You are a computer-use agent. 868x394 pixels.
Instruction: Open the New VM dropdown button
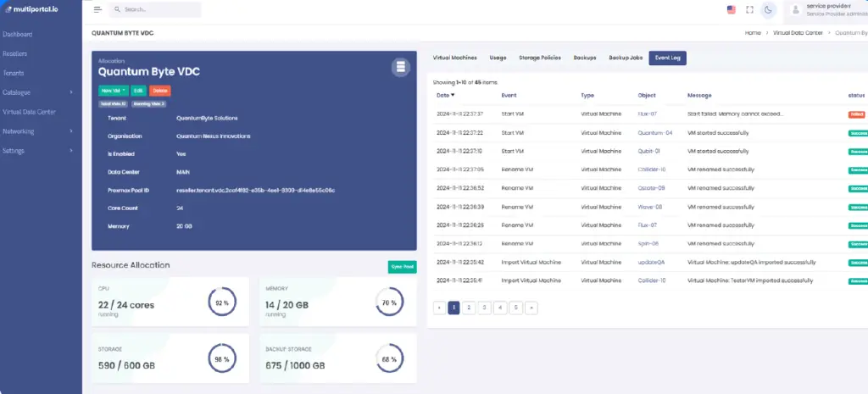click(x=114, y=91)
